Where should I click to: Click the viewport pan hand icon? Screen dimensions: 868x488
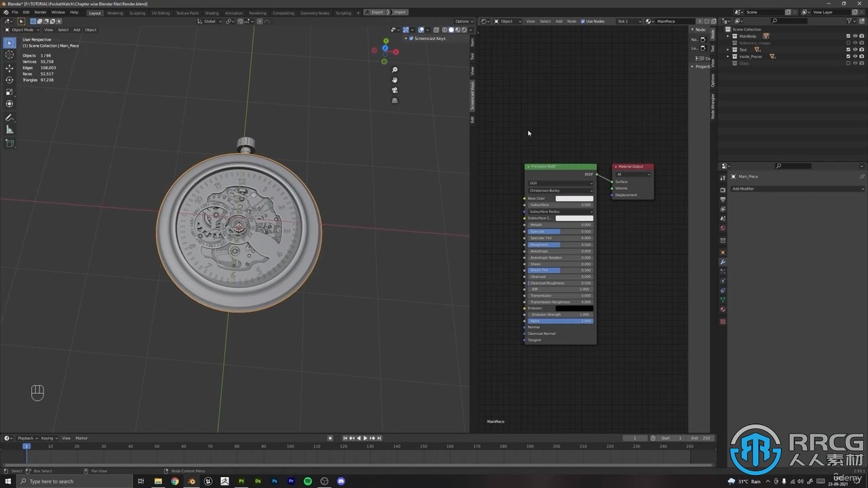395,80
